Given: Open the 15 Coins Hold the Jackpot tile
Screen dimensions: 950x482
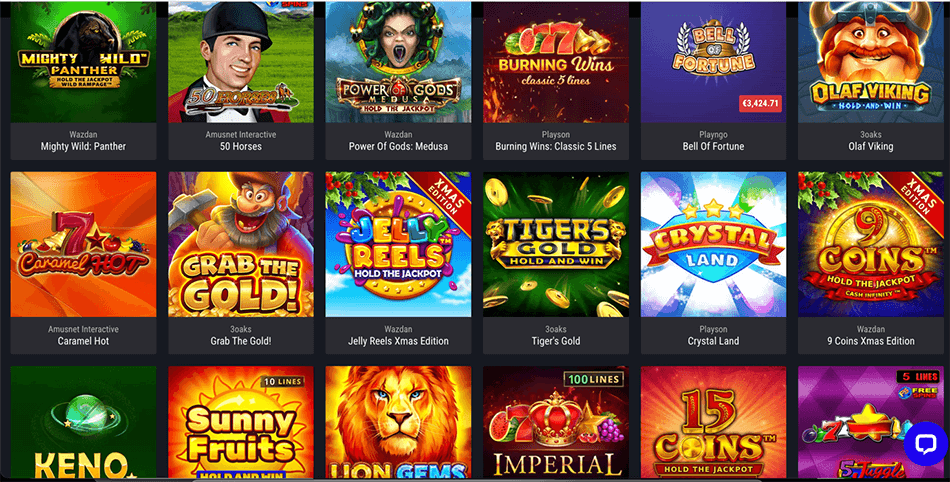Looking at the screenshot, I should coord(713,422).
